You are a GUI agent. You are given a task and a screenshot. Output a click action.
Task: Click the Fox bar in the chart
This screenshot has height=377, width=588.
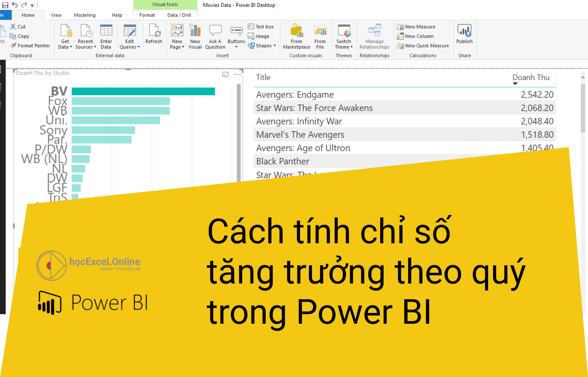[121, 101]
